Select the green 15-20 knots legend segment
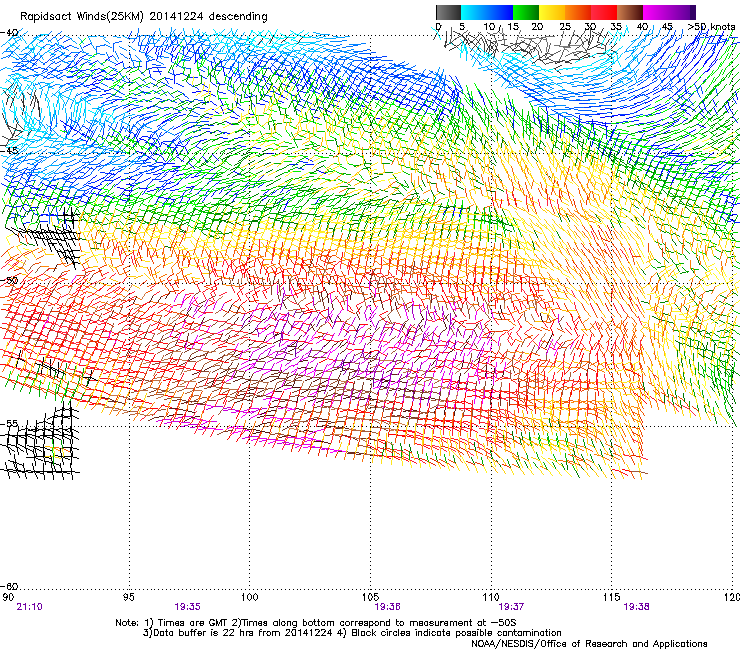 click(526, 12)
